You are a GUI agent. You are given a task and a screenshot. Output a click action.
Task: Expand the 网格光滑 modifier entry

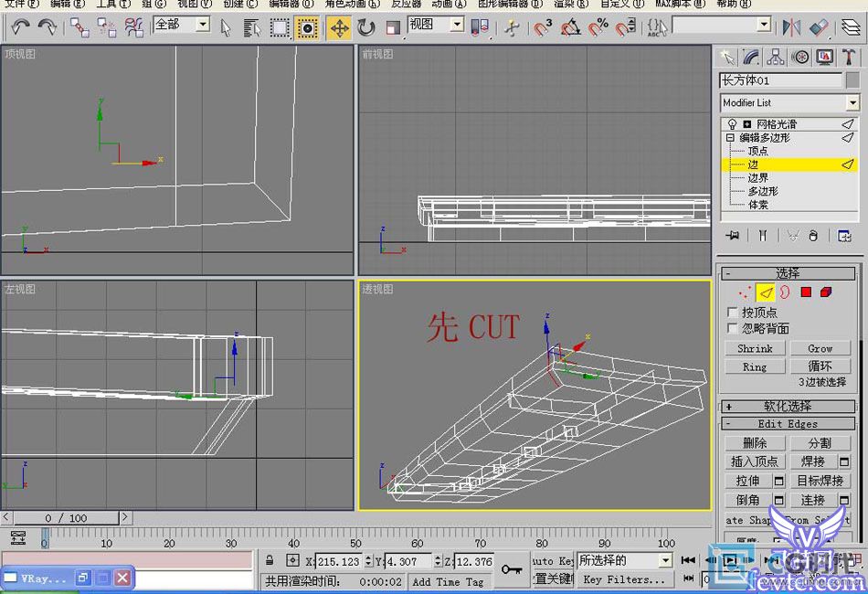pos(746,124)
